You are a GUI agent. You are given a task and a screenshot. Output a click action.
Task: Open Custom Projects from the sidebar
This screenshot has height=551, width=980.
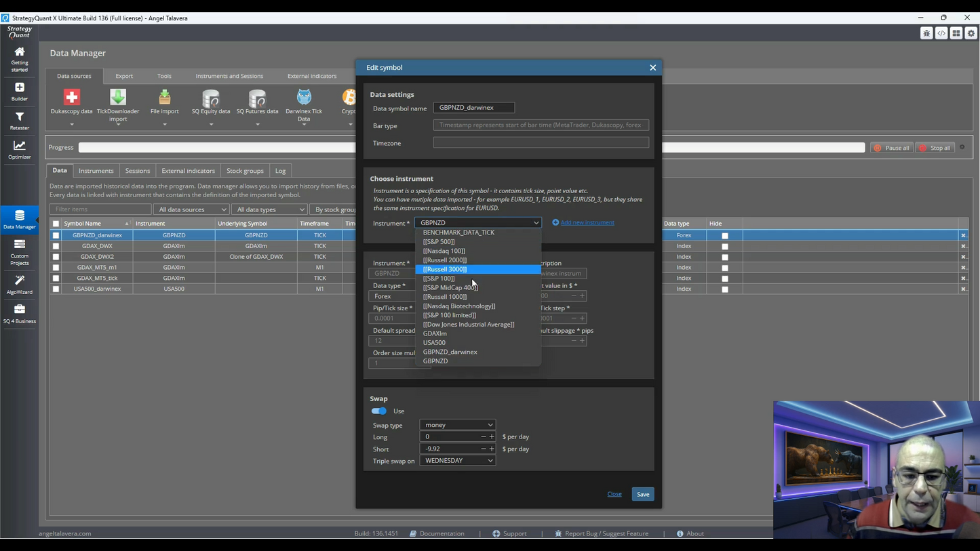pyautogui.click(x=19, y=252)
